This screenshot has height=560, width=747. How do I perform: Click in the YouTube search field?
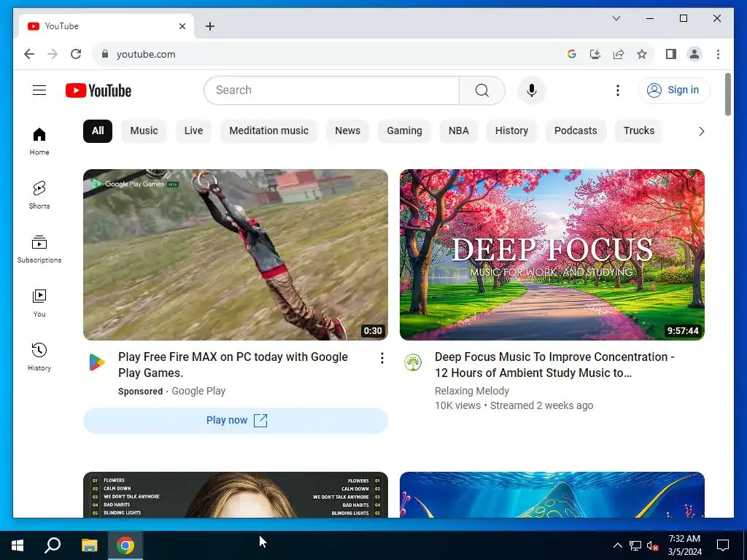pyautogui.click(x=332, y=90)
